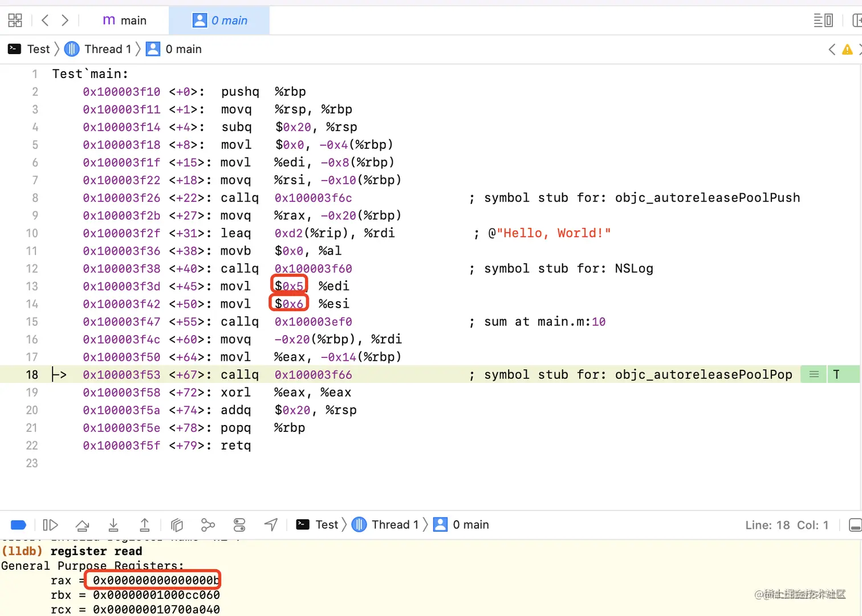The height and width of the screenshot is (616, 862).
Task: Step into the function call
Action: pyautogui.click(x=113, y=525)
